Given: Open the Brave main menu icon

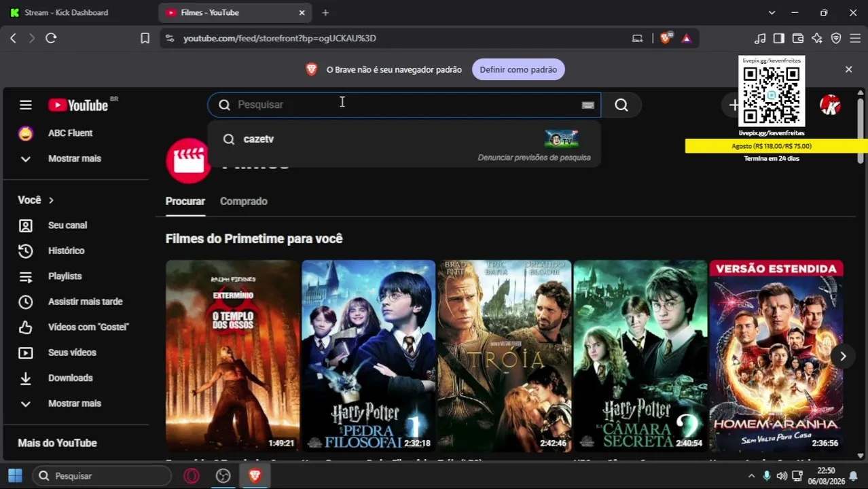Looking at the screenshot, I should coord(855,38).
